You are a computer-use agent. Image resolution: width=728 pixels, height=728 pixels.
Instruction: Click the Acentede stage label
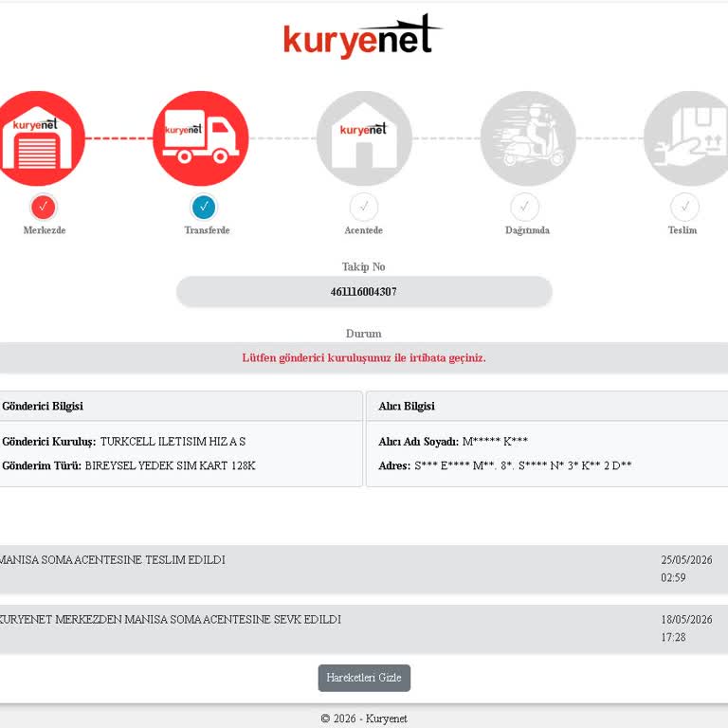[364, 230]
